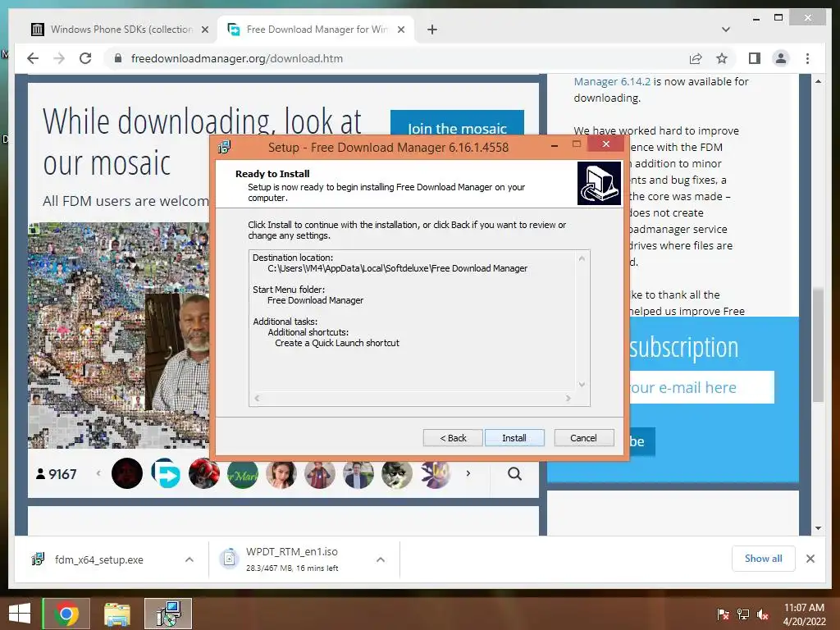Click the muted volume tray icon
This screenshot has width=840, height=630.
(x=763, y=614)
